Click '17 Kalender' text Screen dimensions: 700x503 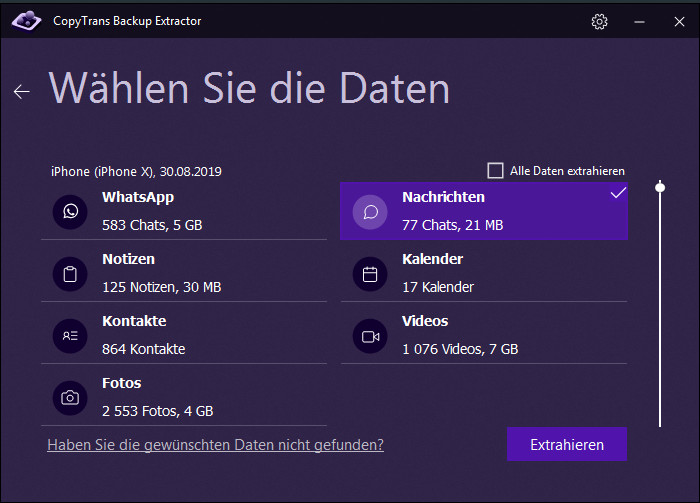click(438, 287)
